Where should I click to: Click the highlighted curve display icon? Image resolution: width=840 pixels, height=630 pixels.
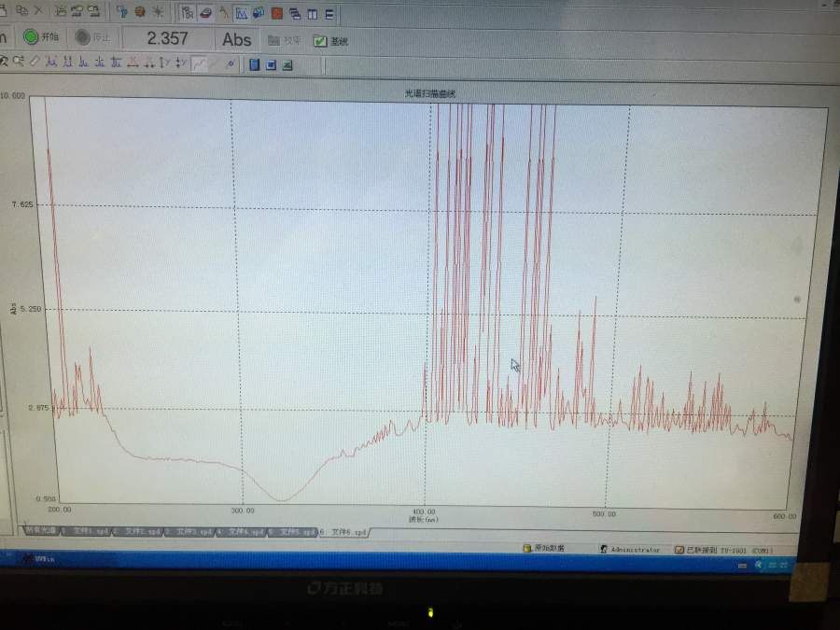pyautogui.click(x=200, y=64)
